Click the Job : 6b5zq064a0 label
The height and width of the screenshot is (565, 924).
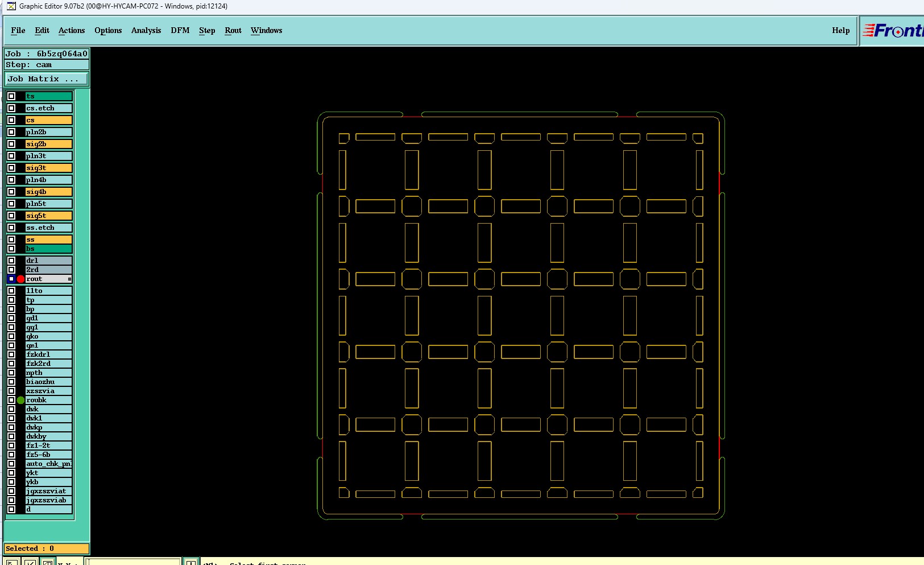47,53
